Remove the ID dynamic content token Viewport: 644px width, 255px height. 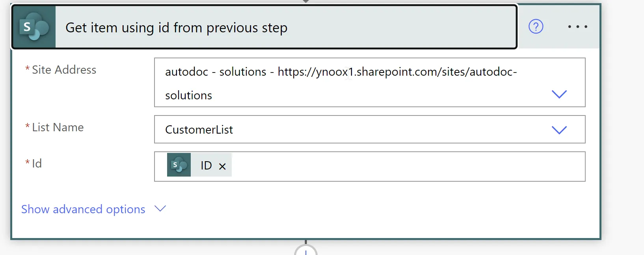point(222,166)
